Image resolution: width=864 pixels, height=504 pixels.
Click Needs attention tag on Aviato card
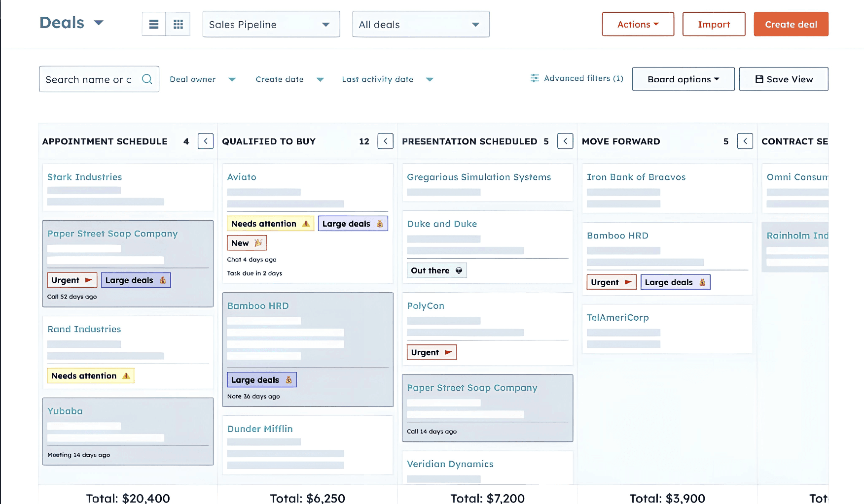point(270,224)
